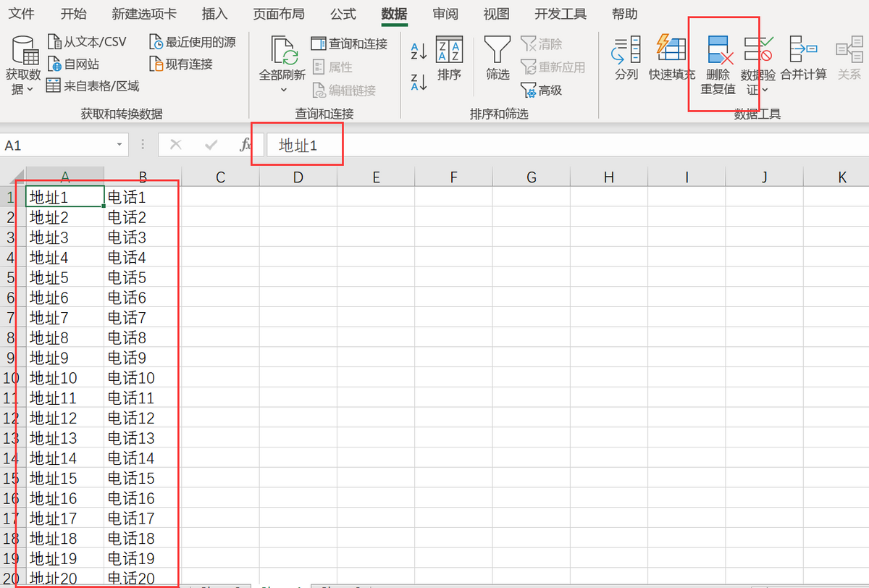
Task: Click cell containing 电话17
Action: pyautogui.click(x=143, y=518)
